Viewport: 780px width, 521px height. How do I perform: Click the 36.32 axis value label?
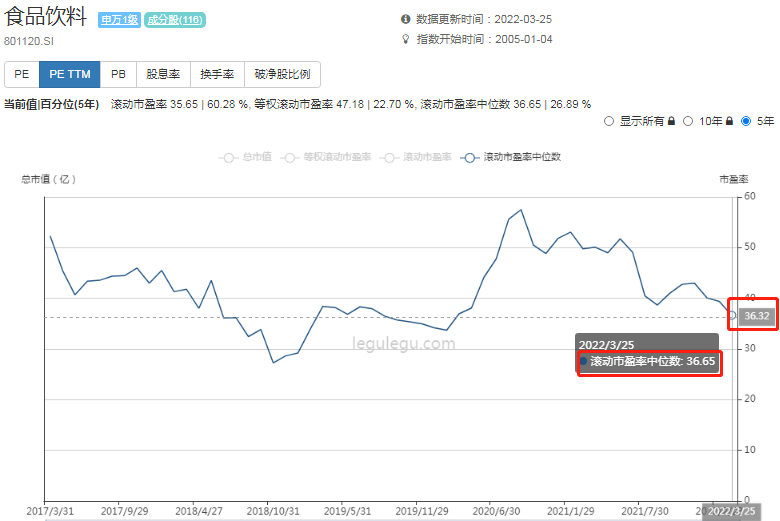click(757, 316)
